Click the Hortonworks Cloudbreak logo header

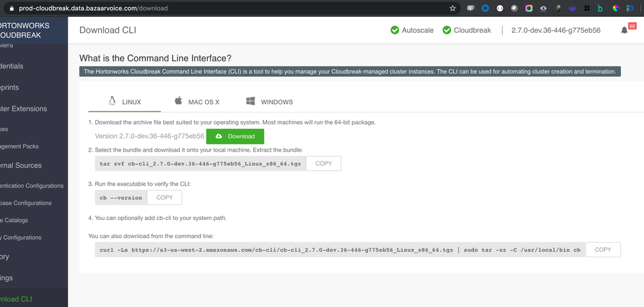[x=24, y=30]
